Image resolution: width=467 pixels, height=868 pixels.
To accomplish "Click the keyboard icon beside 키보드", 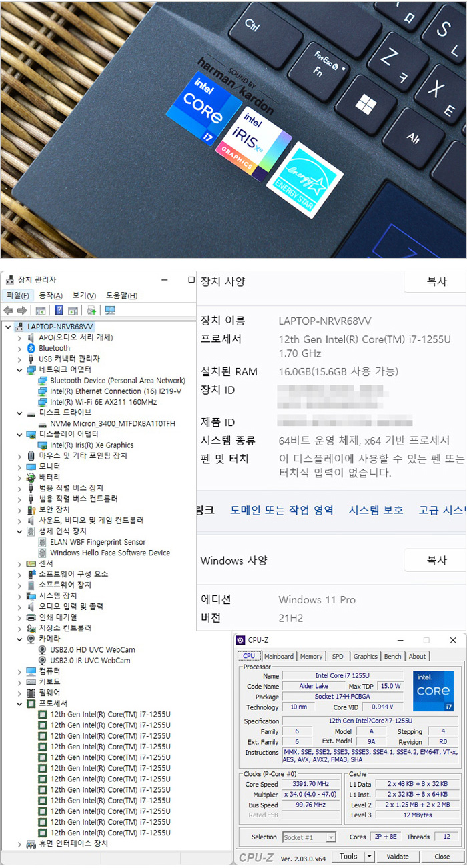I will click(31, 682).
